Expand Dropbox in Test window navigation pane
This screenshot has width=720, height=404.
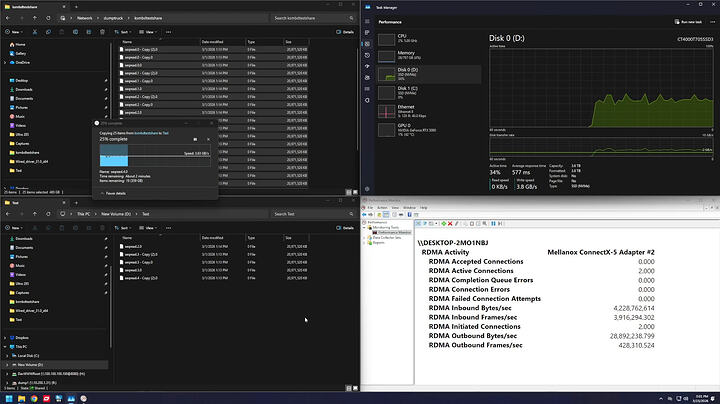[5, 337]
